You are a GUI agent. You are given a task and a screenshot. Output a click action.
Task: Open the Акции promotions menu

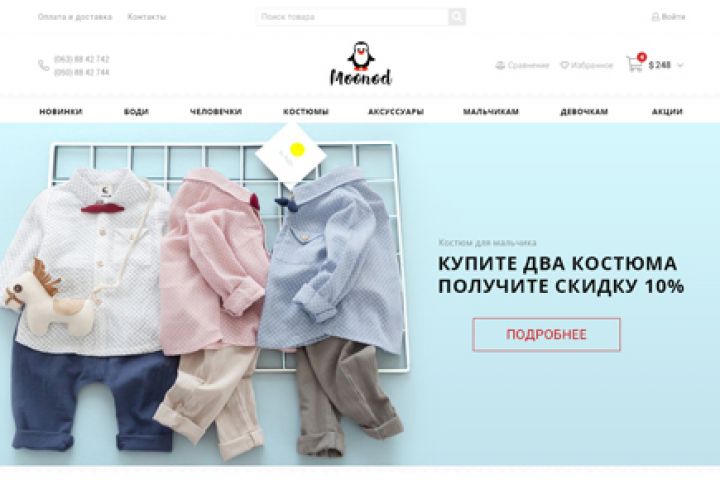click(667, 112)
